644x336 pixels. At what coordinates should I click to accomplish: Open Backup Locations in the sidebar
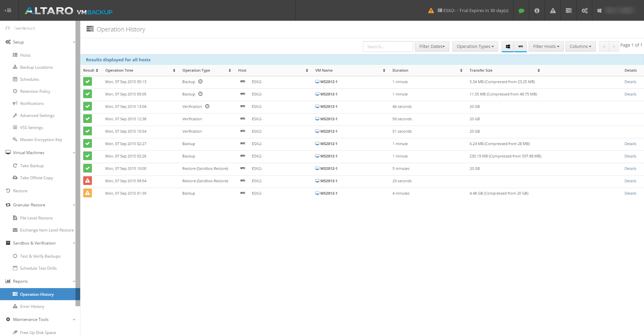[36, 68]
